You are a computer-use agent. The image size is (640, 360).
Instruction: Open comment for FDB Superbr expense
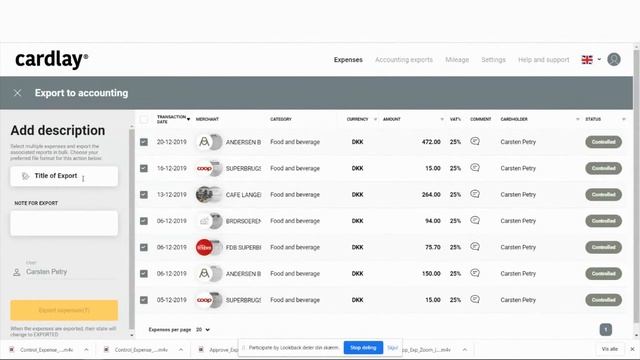tap(475, 247)
